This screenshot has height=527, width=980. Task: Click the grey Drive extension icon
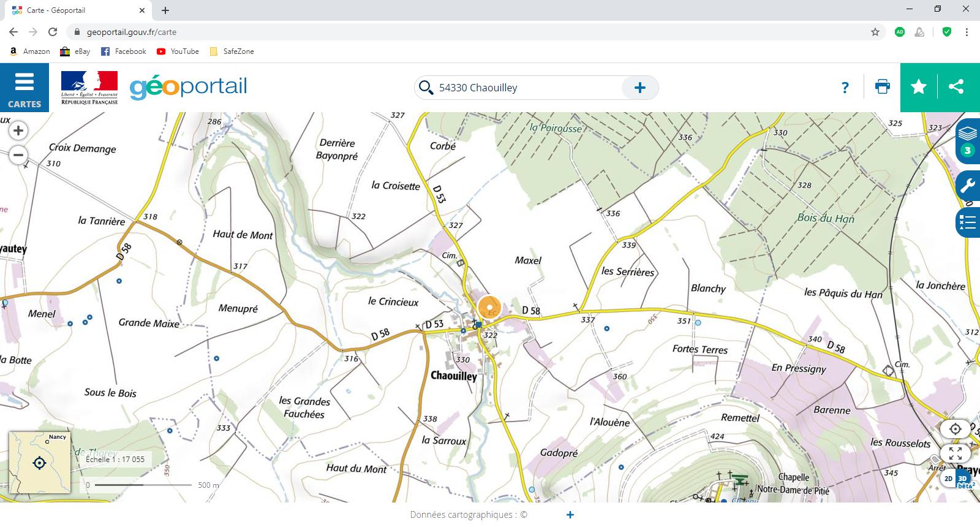tap(919, 32)
